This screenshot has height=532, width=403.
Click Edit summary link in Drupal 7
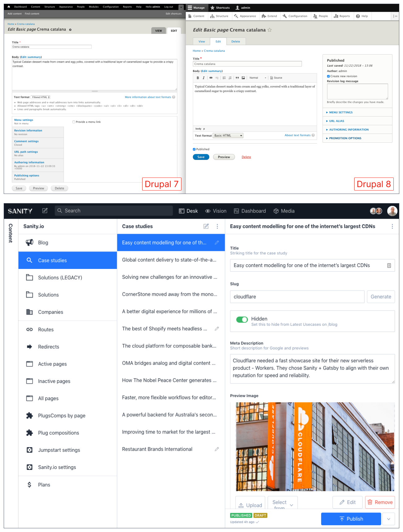click(x=31, y=57)
